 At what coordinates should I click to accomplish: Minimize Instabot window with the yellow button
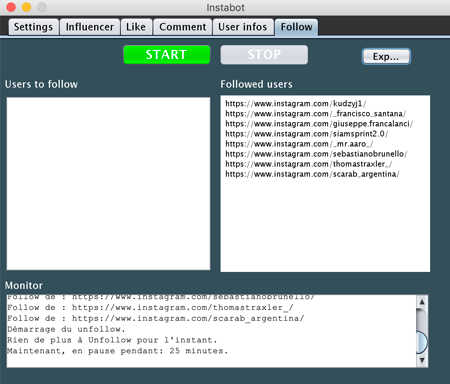(x=26, y=7)
